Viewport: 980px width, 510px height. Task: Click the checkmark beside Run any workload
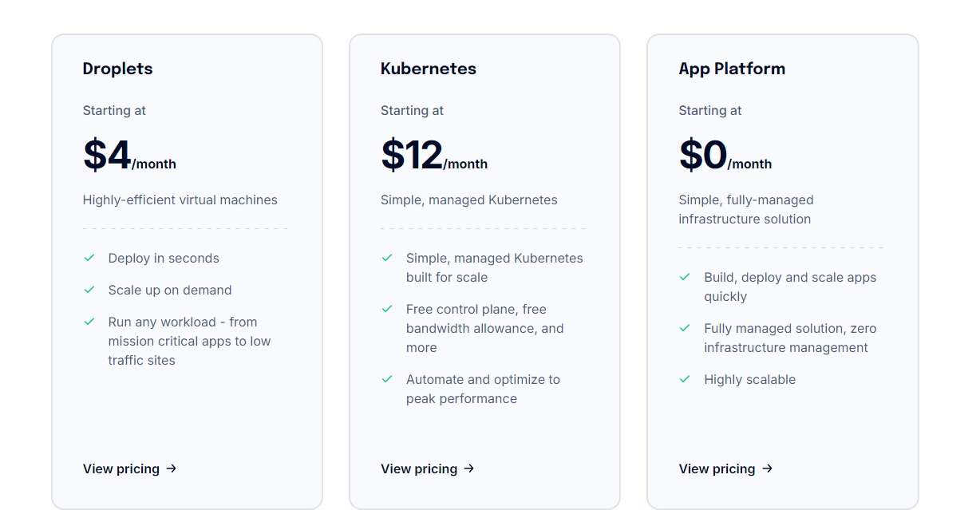(x=89, y=322)
